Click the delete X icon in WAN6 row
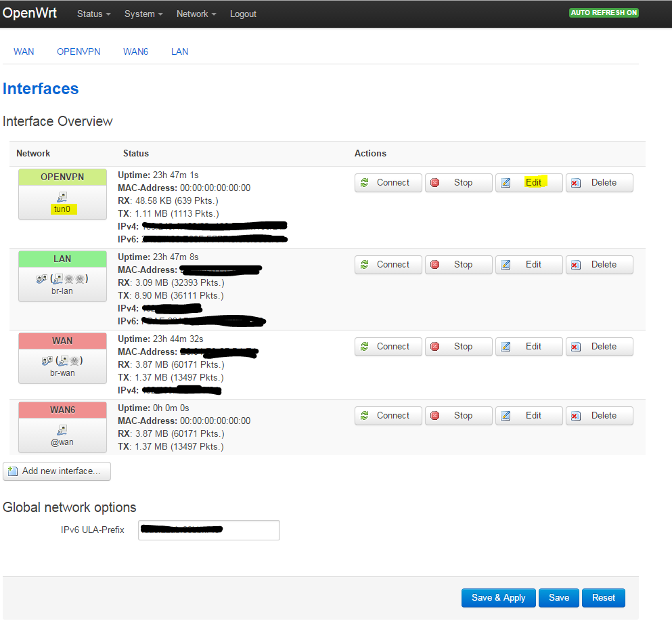The height and width of the screenshot is (621, 672). click(x=576, y=416)
